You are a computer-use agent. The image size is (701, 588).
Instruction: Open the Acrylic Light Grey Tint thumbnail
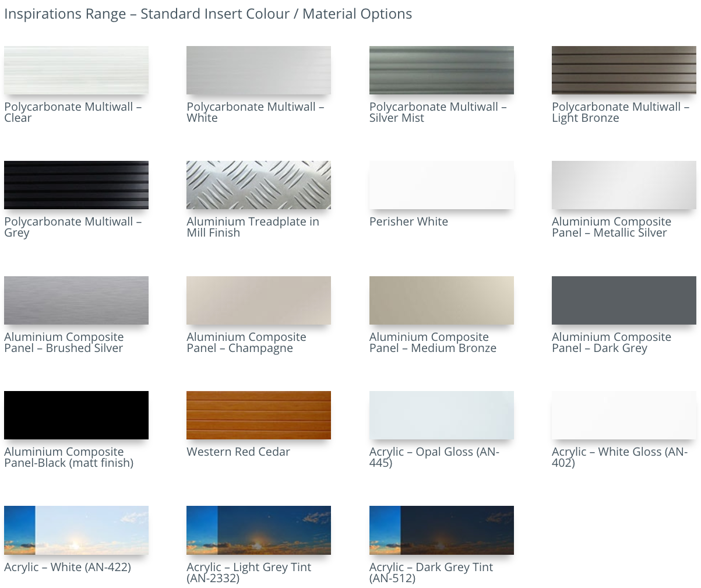259,530
